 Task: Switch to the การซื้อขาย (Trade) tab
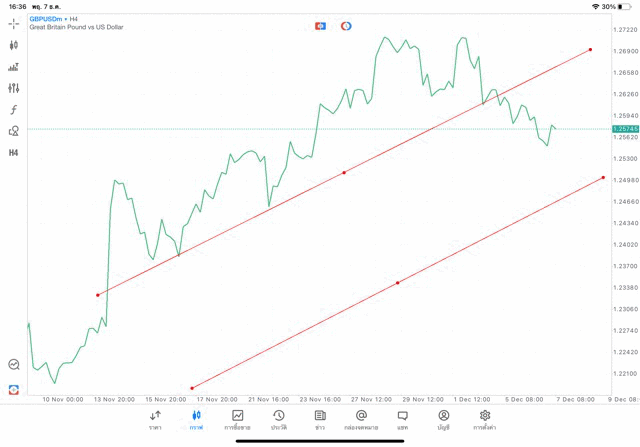click(x=238, y=419)
